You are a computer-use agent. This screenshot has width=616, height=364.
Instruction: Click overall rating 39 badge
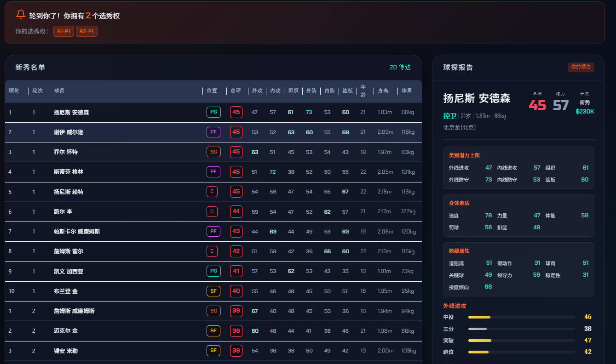236,311
